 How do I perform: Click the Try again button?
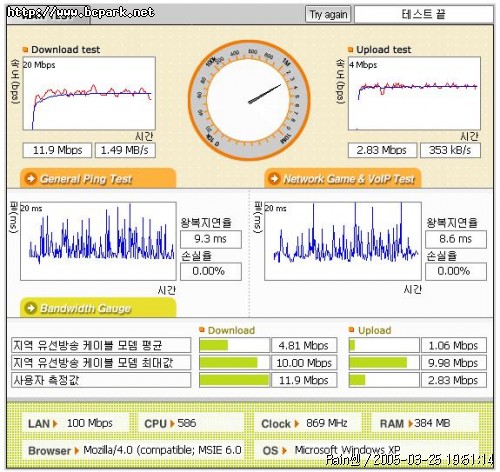point(328,14)
